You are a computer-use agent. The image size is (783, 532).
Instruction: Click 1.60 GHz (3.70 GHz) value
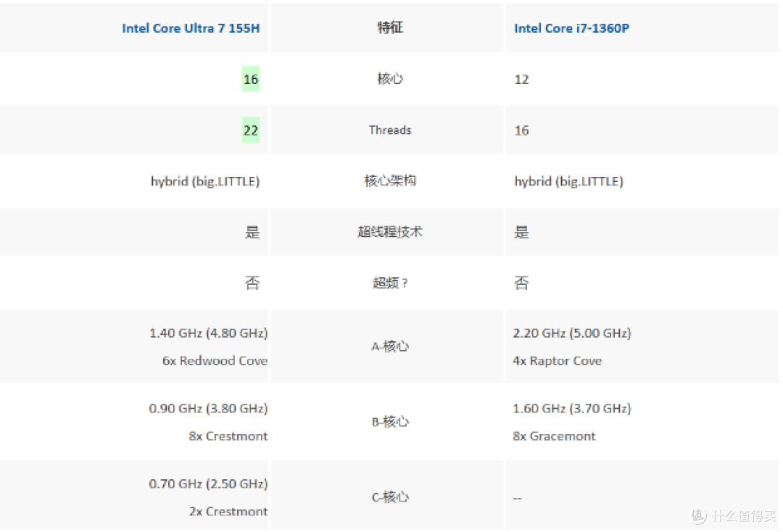(572, 409)
